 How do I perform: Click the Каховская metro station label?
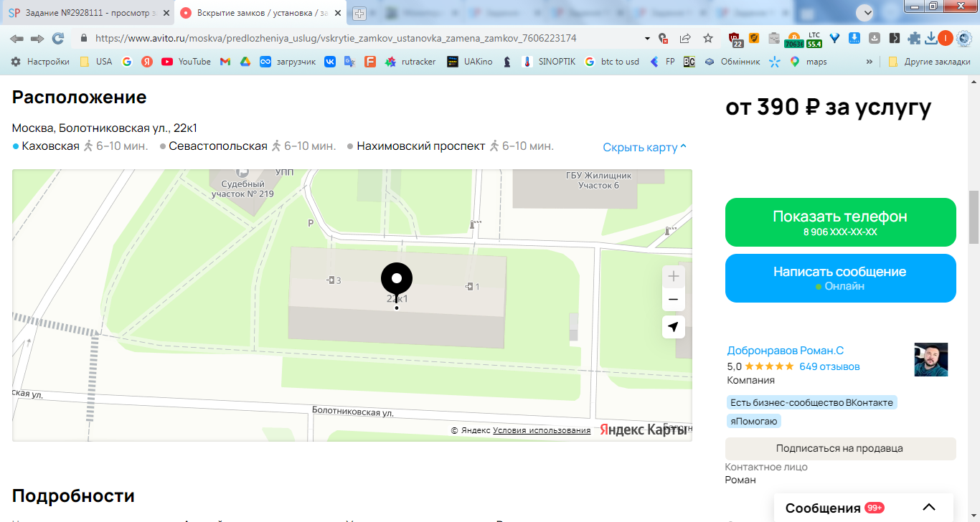click(51, 146)
